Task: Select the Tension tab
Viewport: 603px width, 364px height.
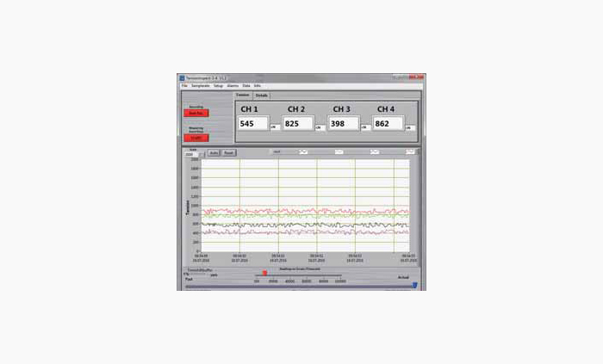Action: click(x=243, y=96)
